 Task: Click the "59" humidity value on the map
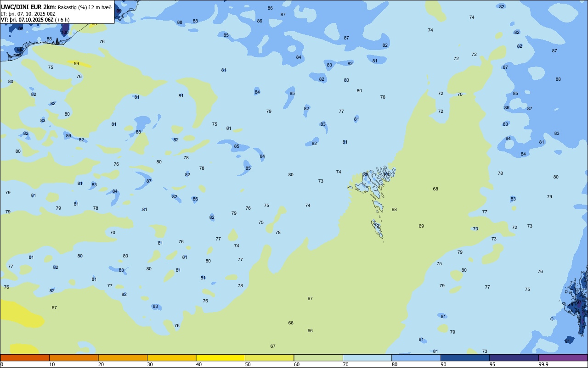pyautogui.click(x=76, y=64)
